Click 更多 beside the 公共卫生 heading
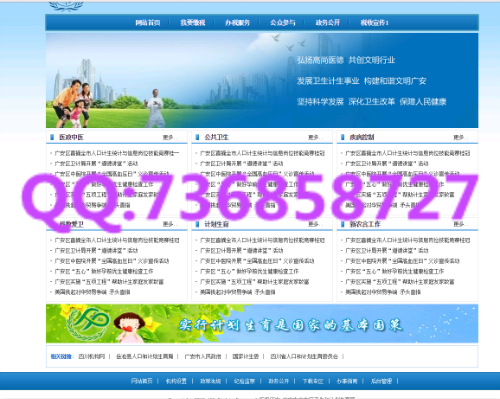Viewport: 500px width, 399px height. (x=315, y=137)
